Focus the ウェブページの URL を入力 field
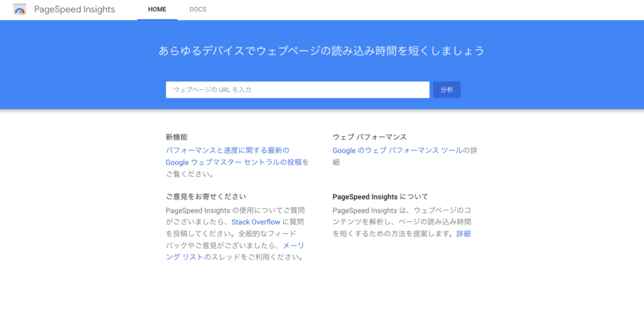Viewport: 644px width, 323px height. click(x=297, y=89)
